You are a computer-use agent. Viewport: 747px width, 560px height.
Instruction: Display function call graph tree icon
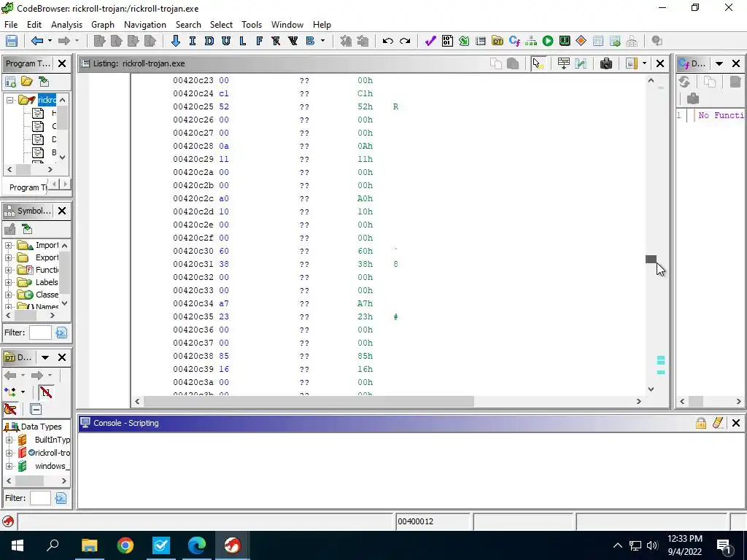tap(531, 41)
